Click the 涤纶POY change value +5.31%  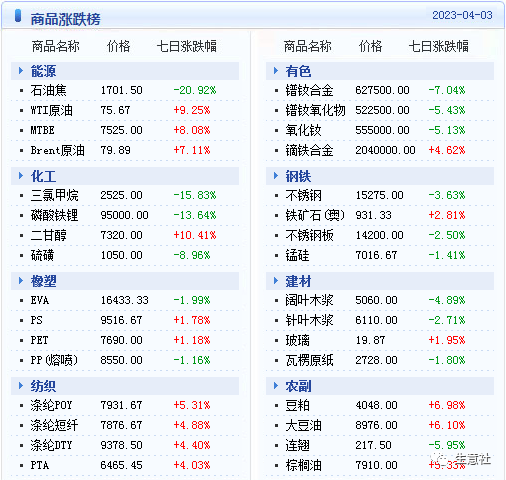click(192, 405)
